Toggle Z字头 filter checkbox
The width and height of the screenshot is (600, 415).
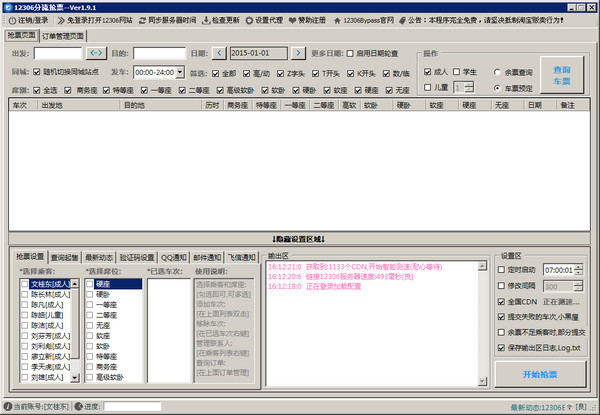point(280,73)
